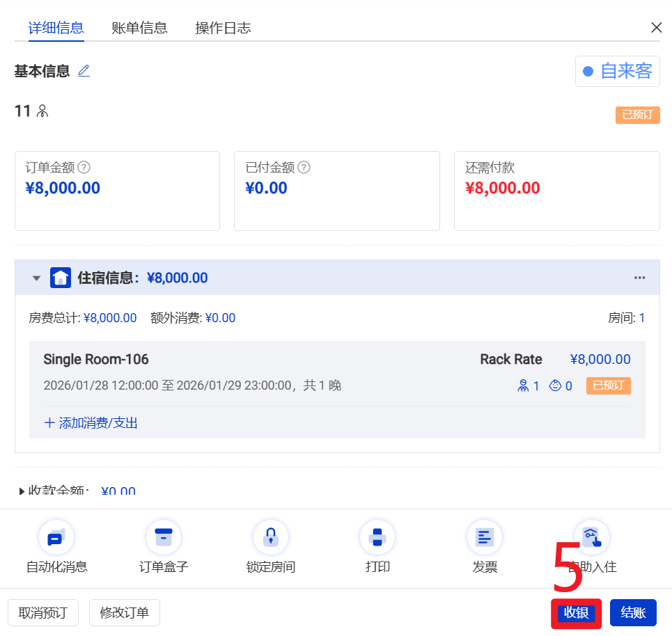672x636 pixels.
Task: Click the 自来客 source tag
Action: coord(618,71)
